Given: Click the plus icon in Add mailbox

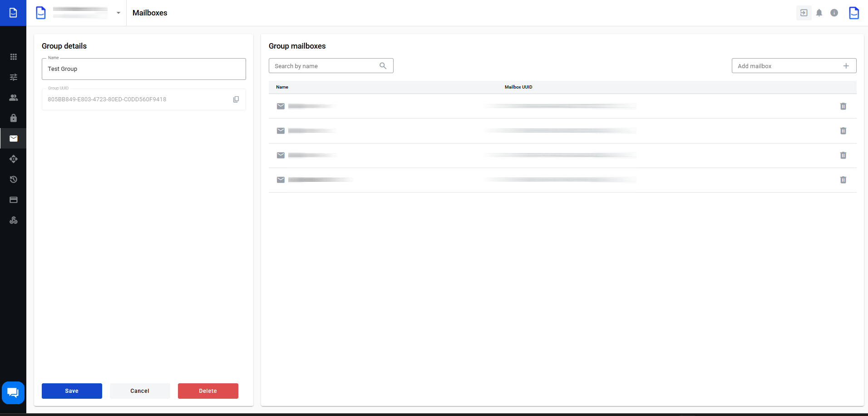Looking at the screenshot, I should coord(846,66).
